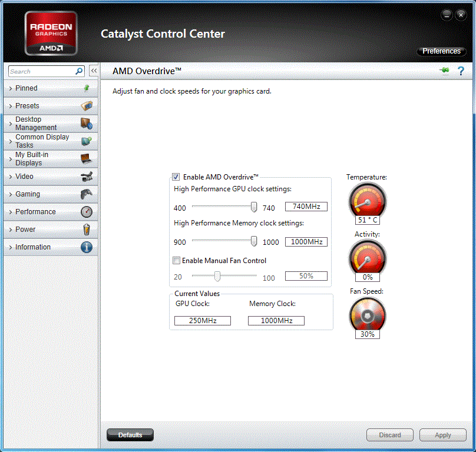This screenshot has height=452, width=476.
Task: Click the 250MHz current GPU clock value
Action: coord(203,321)
